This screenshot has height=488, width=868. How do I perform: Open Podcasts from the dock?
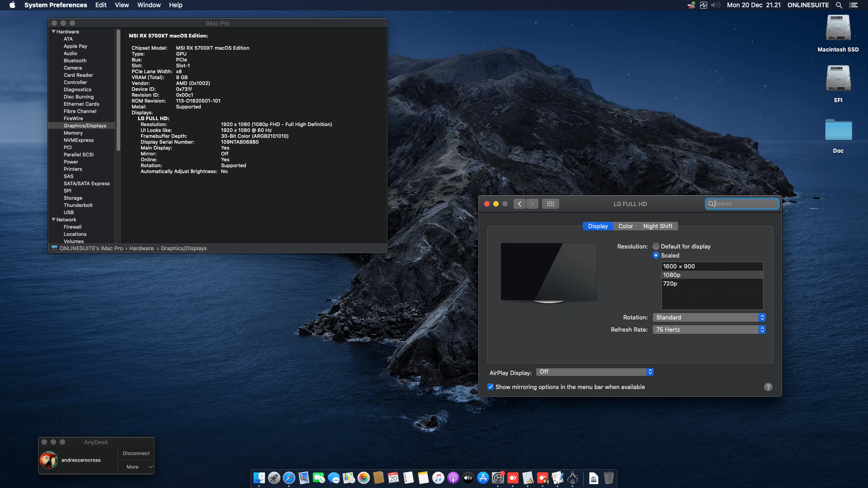(x=453, y=478)
